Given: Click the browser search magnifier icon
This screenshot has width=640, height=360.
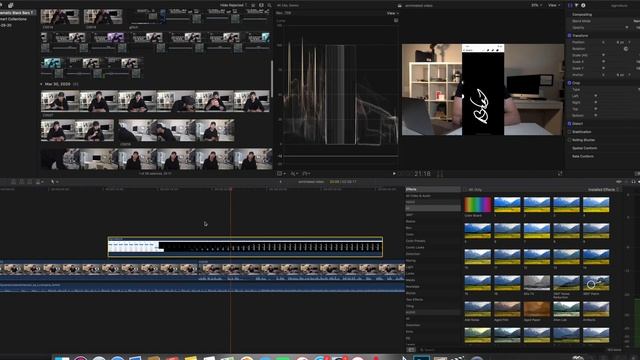Looking at the screenshot, I should (269, 5).
